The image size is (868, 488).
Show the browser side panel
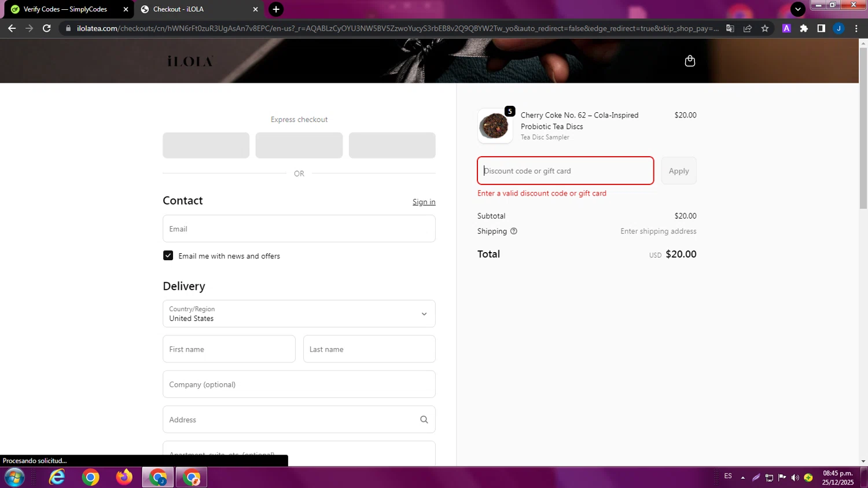pos(821,28)
